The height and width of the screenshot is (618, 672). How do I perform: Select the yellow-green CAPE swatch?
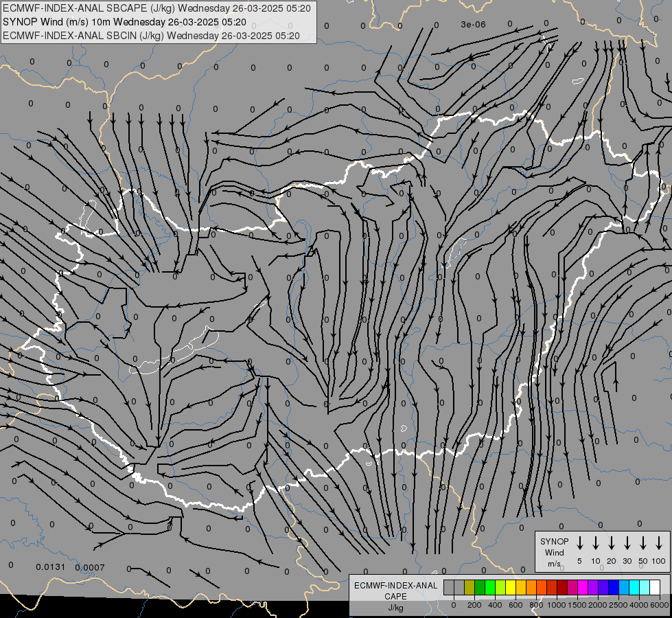tap(500, 587)
